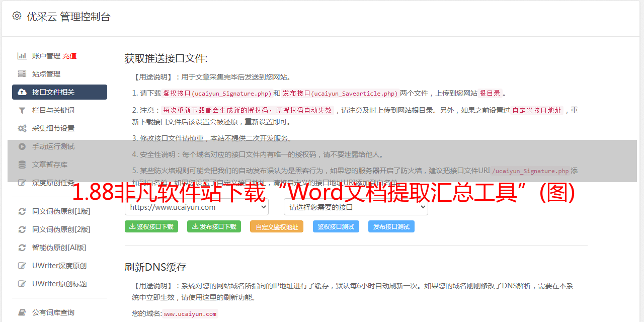Open 智能伪原创[AI版] in the sidebar

59,248
